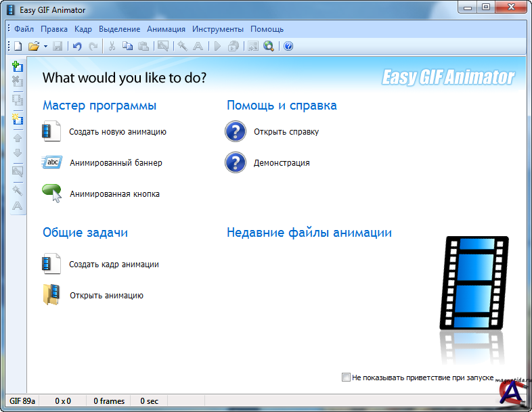Click the New file toolbar icon
The width and height of the screenshot is (532, 412).
pyautogui.click(x=18, y=46)
